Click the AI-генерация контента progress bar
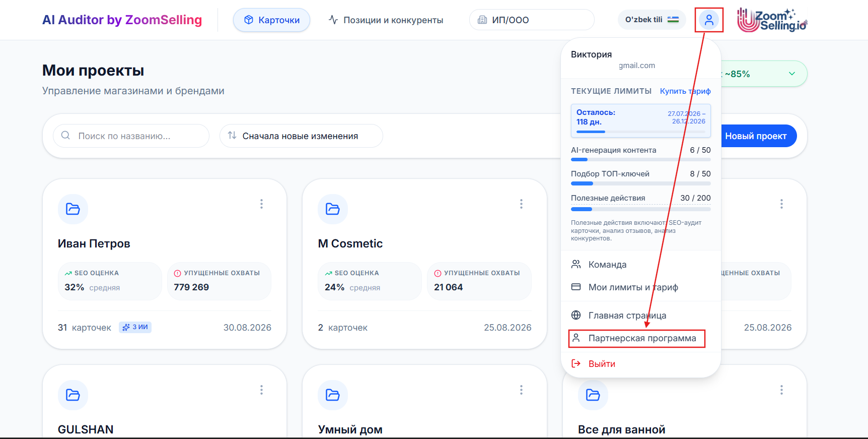868x439 pixels. tap(641, 159)
